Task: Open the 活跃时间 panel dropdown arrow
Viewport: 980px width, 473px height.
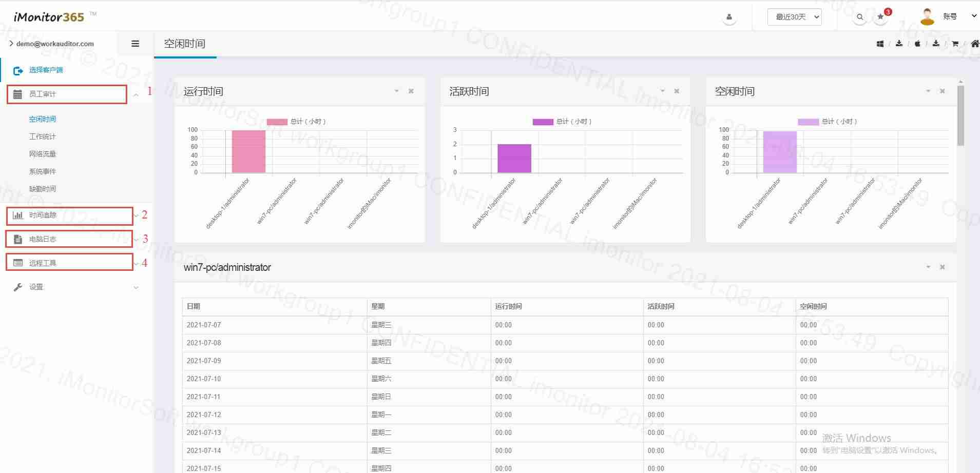Action: click(663, 91)
